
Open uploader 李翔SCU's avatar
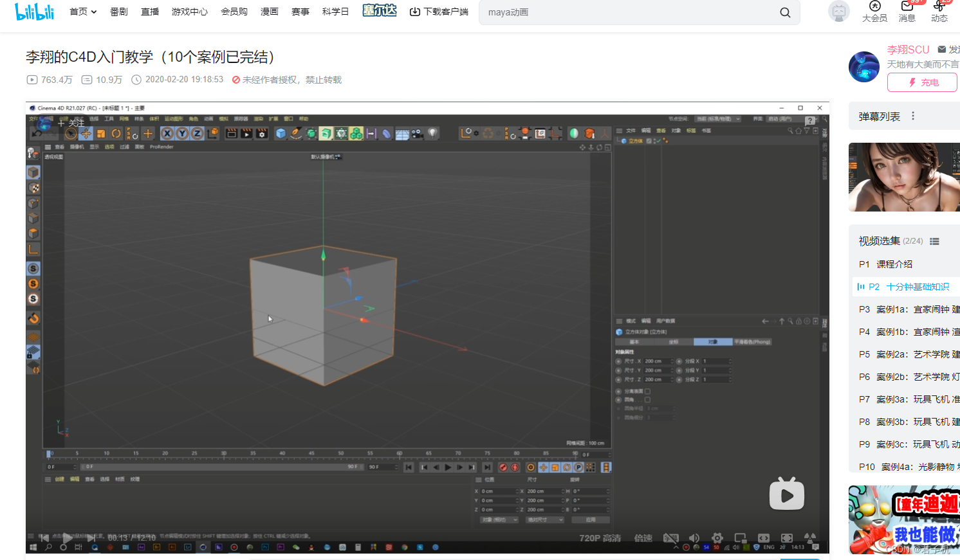(x=864, y=67)
